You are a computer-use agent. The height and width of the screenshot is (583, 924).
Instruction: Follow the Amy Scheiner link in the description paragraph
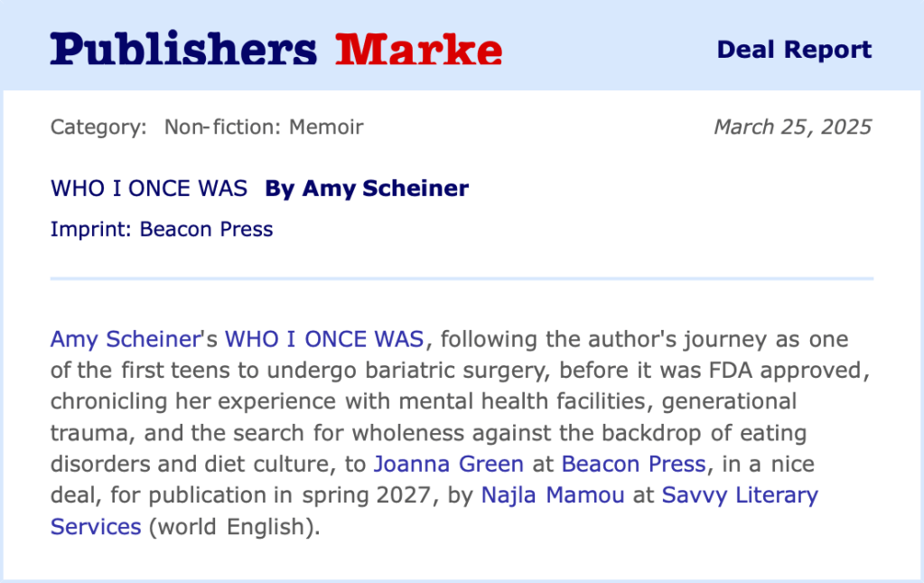(124, 340)
